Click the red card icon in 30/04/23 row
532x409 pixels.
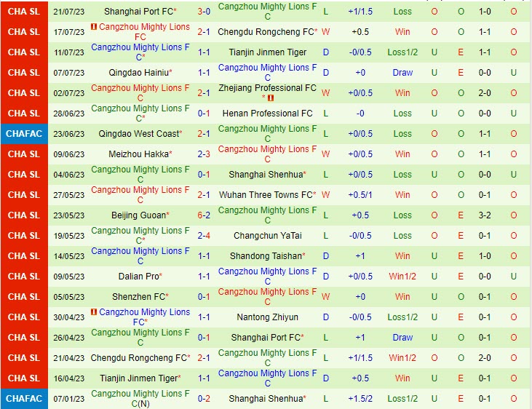point(94,311)
